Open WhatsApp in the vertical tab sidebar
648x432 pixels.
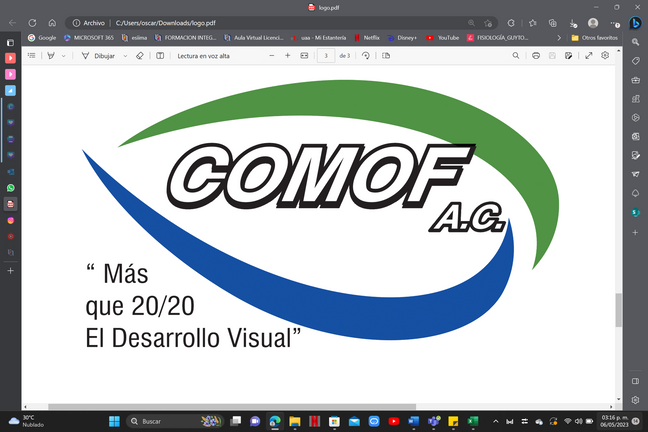click(11, 187)
